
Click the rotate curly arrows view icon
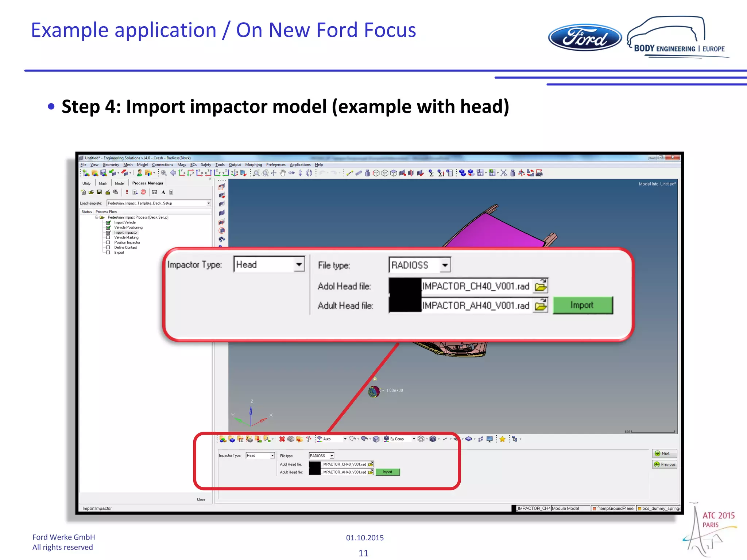pos(309,173)
